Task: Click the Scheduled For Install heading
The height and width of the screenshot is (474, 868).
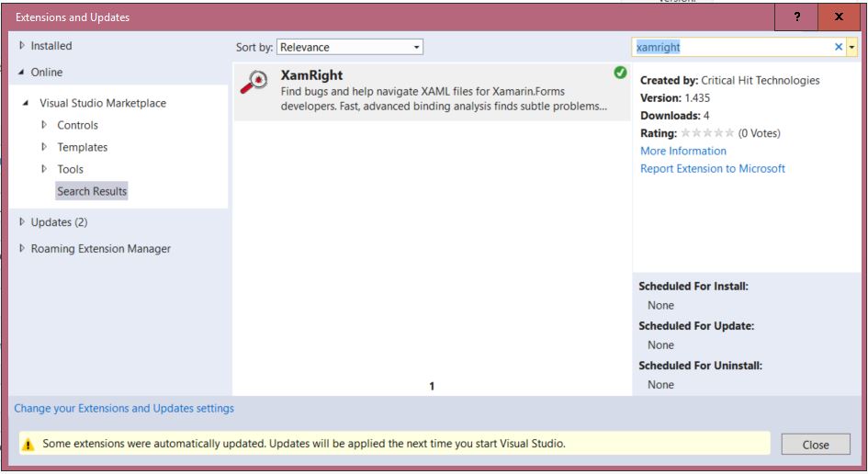Action: (693, 287)
